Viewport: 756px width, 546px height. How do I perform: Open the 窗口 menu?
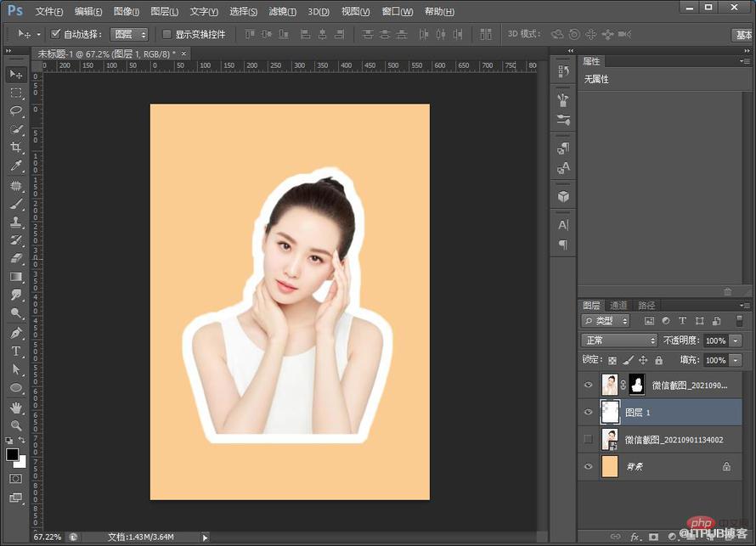(398, 11)
